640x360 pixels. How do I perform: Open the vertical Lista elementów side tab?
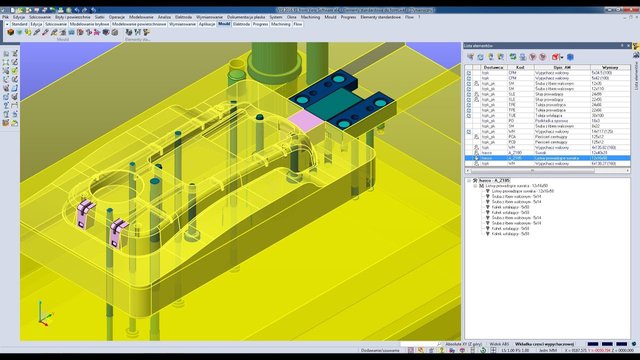tap(636, 76)
